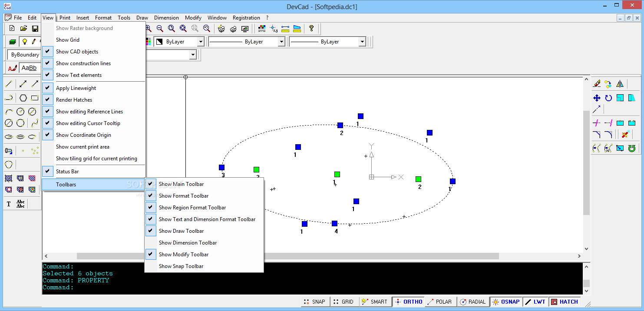Image resolution: width=644 pixels, height=311 pixels.
Task: Uncheck Show construction lines option
Action: coord(93,63)
